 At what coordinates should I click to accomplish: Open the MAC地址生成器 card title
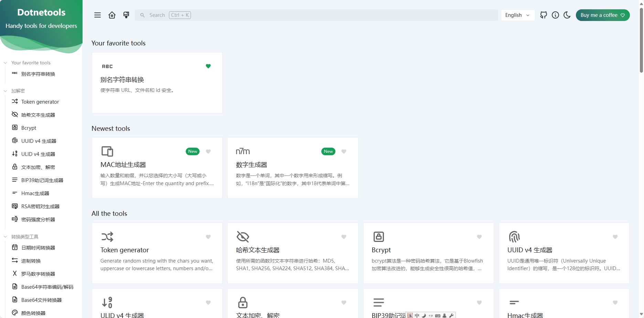coord(123,165)
